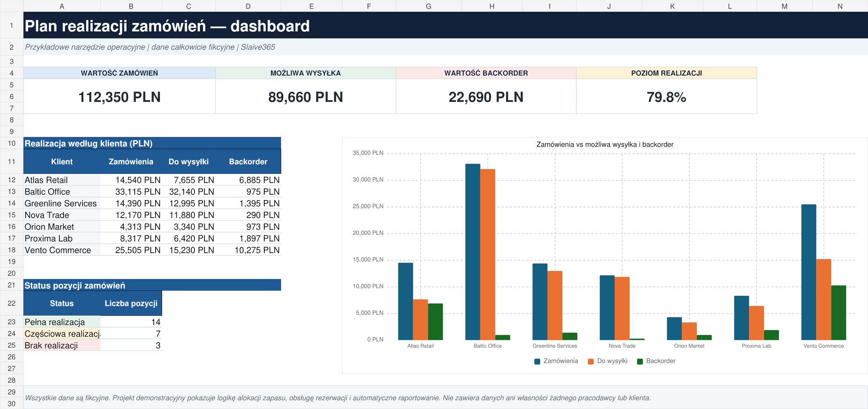
Task: Click the blue Zamówienia legend swatch
Action: point(537,362)
